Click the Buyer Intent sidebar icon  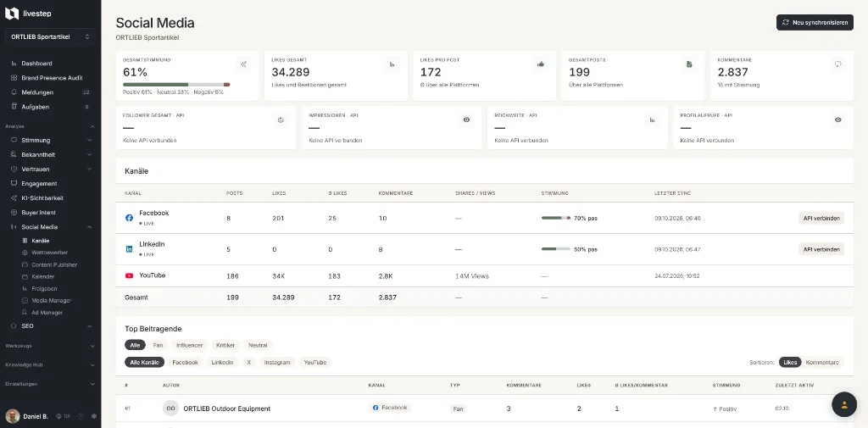tap(14, 213)
